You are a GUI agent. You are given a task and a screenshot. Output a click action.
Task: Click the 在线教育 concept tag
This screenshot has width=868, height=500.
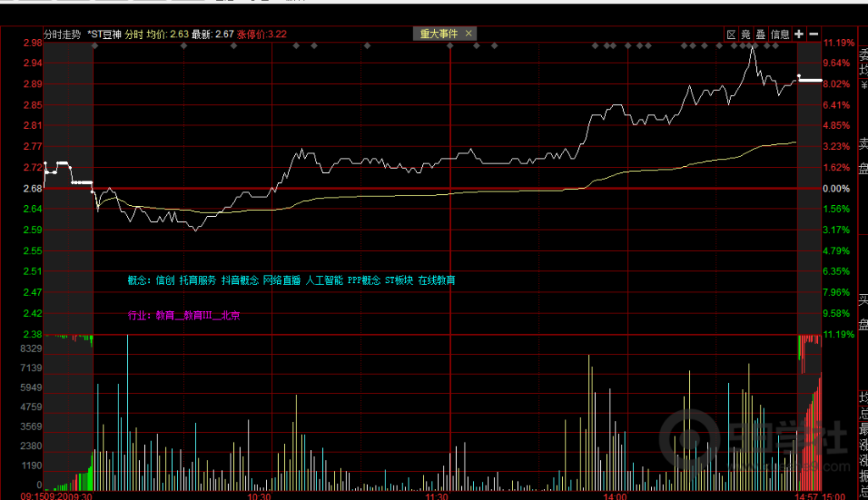click(436, 280)
